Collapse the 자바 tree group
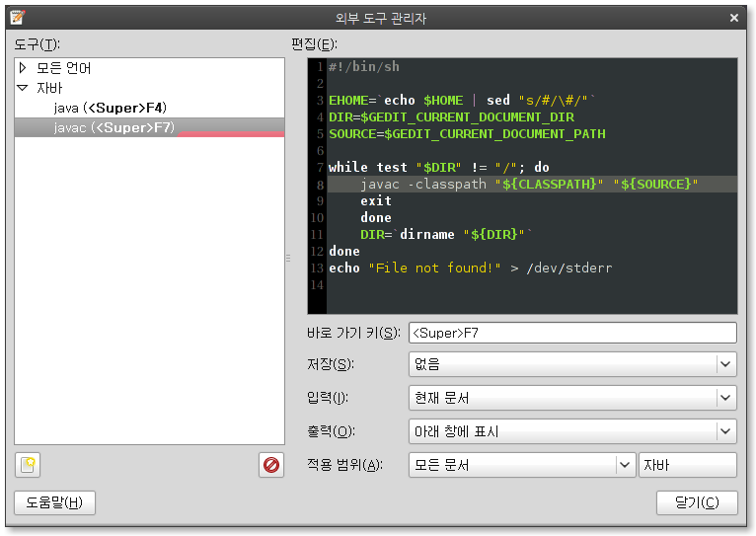 pos(22,88)
